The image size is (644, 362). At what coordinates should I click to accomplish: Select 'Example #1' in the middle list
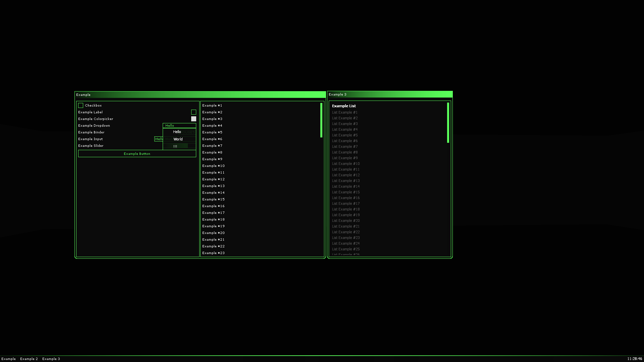pos(212,105)
